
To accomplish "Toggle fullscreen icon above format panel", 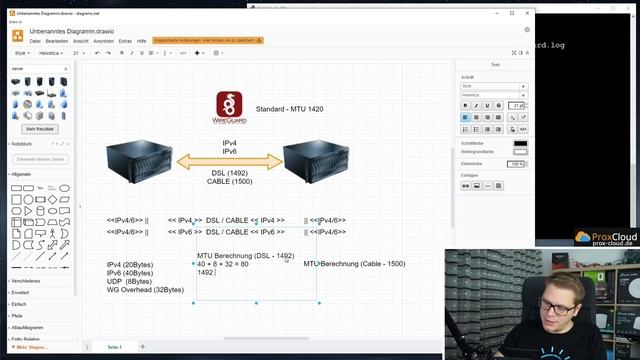I will click(x=514, y=53).
